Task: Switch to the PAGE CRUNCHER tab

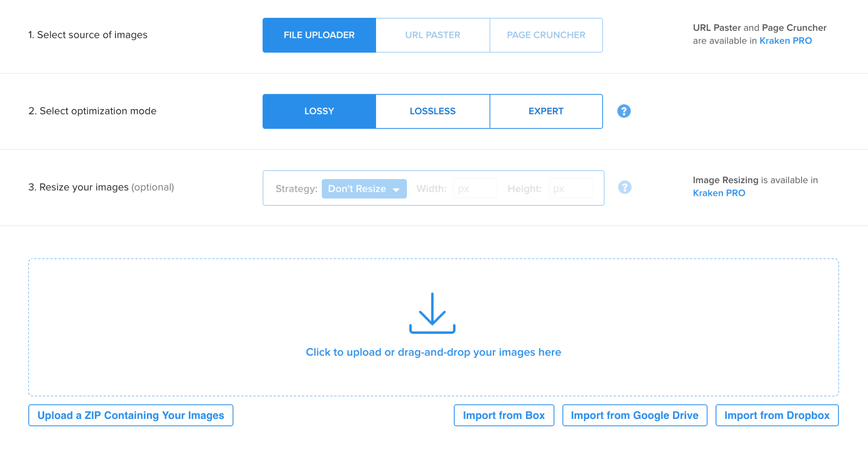Action: (x=546, y=35)
